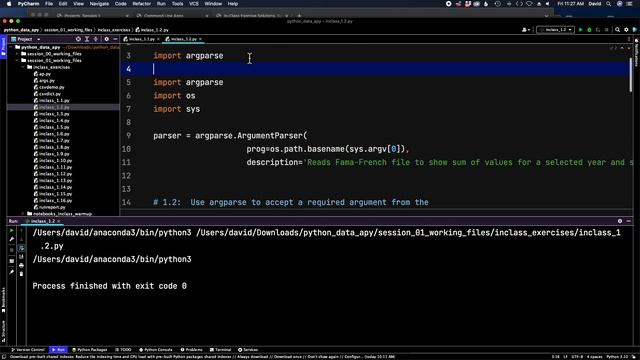Open the Python Packages tool window
This screenshot has width=640, height=360.
point(89,350)
